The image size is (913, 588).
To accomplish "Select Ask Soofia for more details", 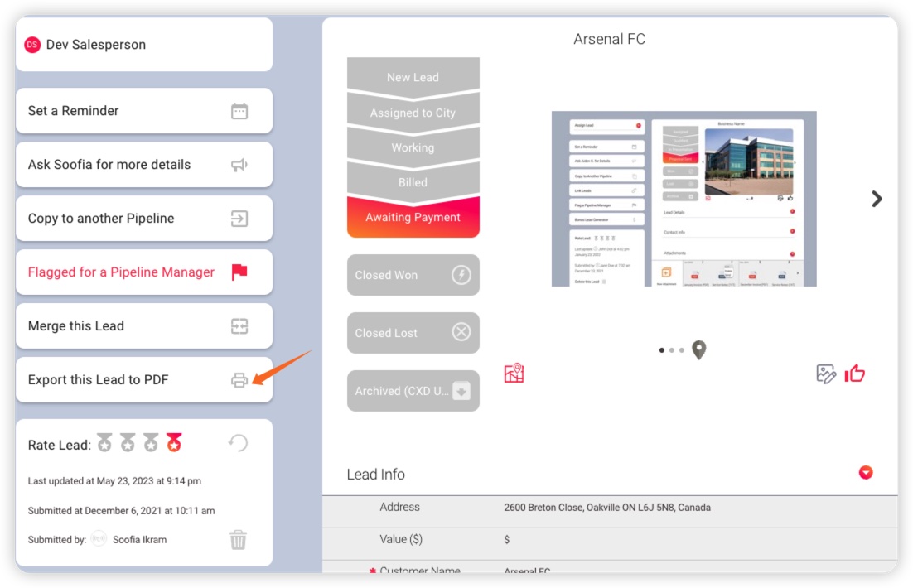I will (144, 165).
